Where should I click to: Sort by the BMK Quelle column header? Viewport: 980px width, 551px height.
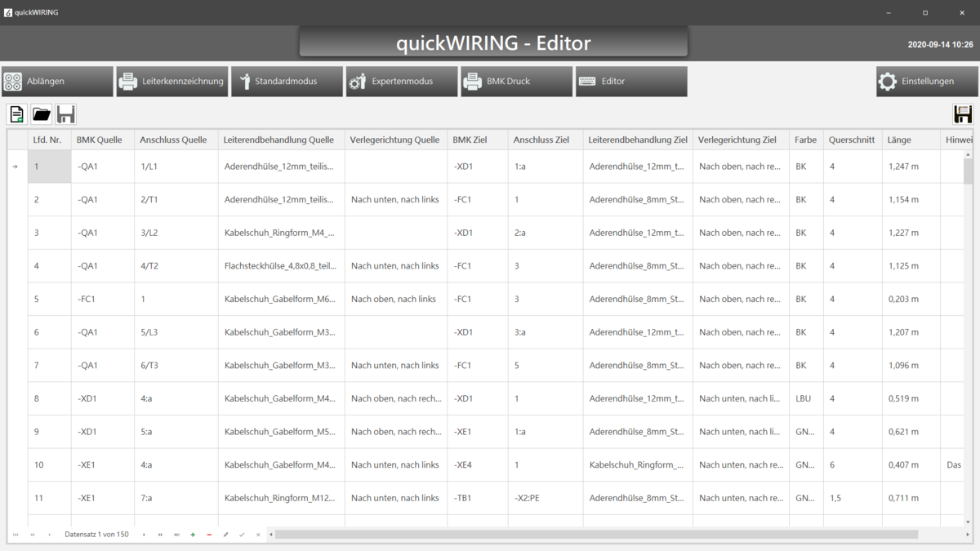tap(100, 140)
